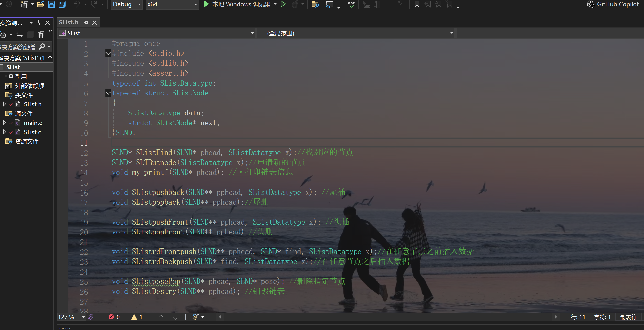This screenshot has height=330, width=644.
Task: Click the warnings count indicator in status strip
Action: coord(137,317)
